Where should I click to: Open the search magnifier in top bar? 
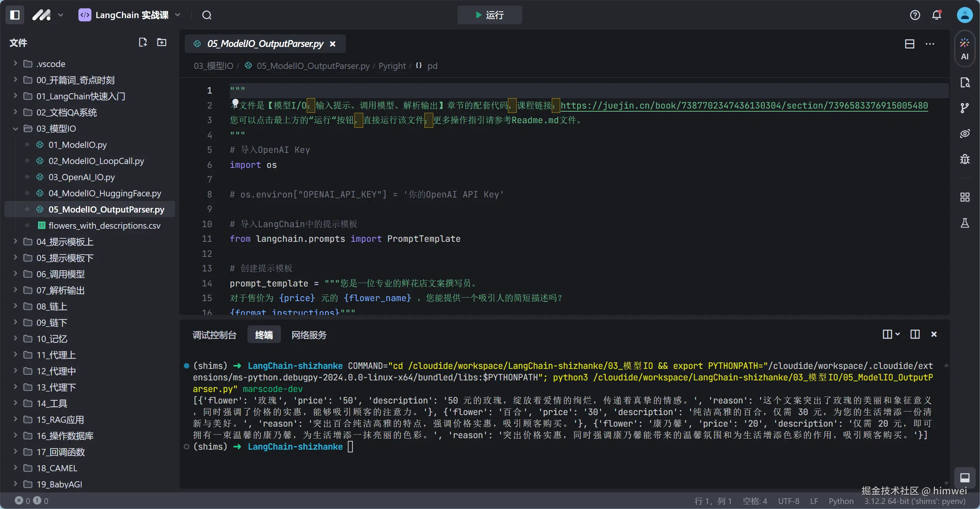[x=207, y=15]
